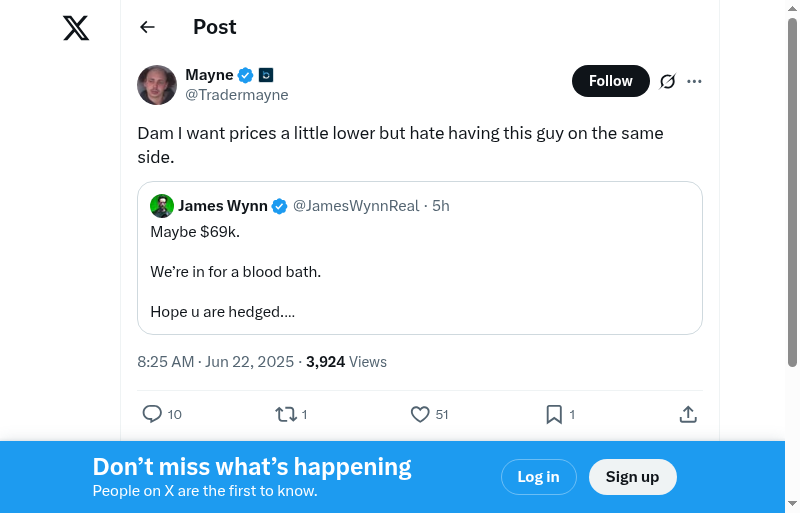Open the 8:25 AM Jun 22 timestamp link

coord(217,362)
